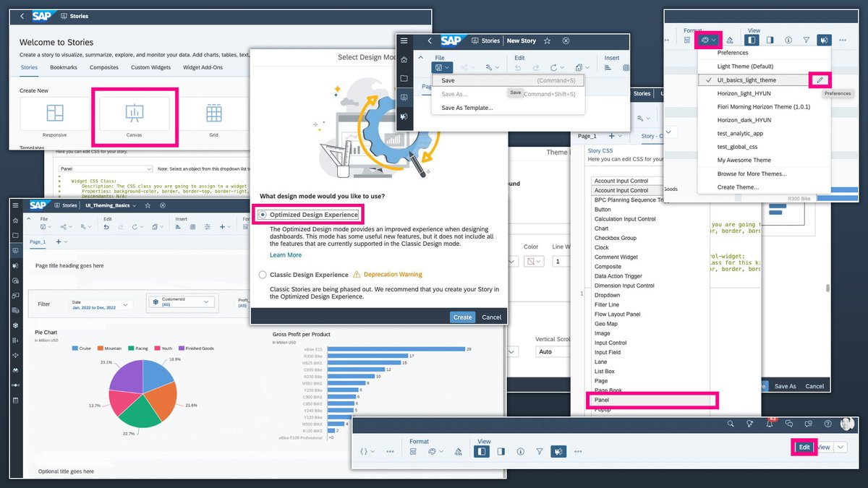Open notifications bell in bottom toolbar window
868x488 pixels.
click(x=770, y=424)
